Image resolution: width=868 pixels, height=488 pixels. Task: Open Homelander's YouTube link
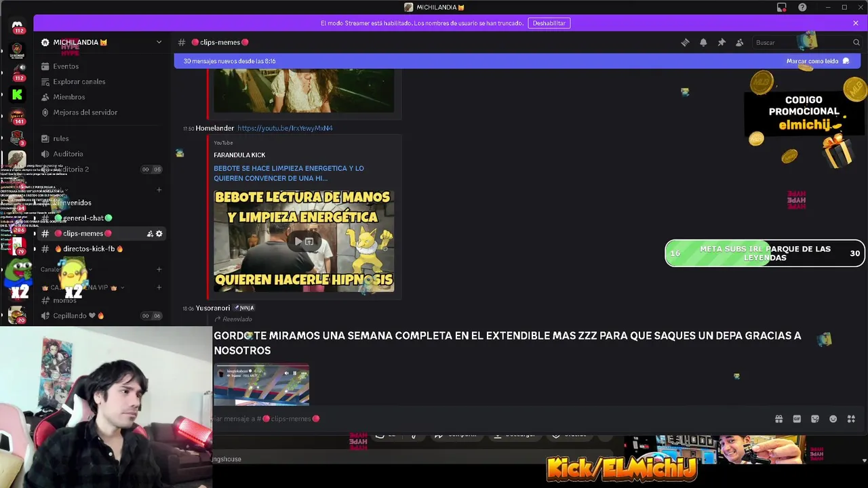click(285, 128)
